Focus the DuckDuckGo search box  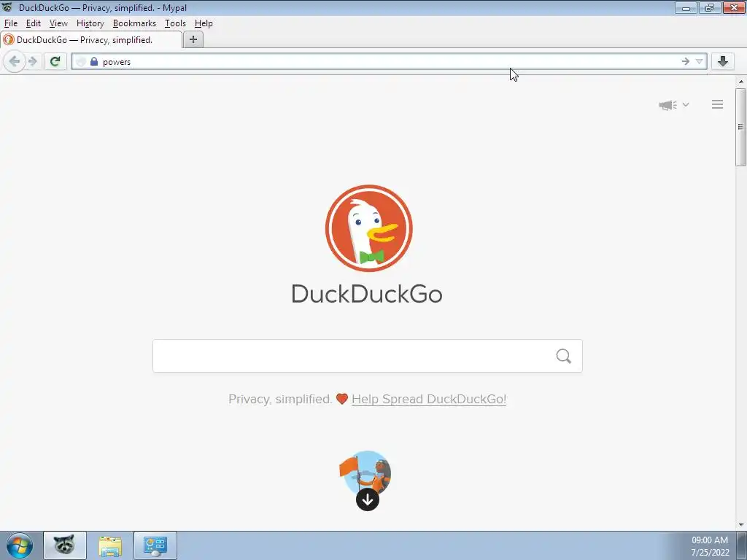pyautogui.click(x=368, y=356)
